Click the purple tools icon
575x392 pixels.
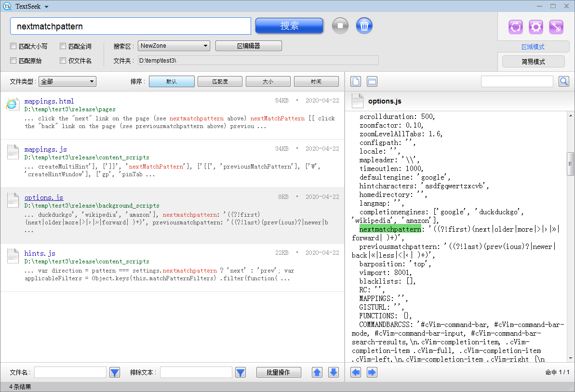click(x=556, y=27)
